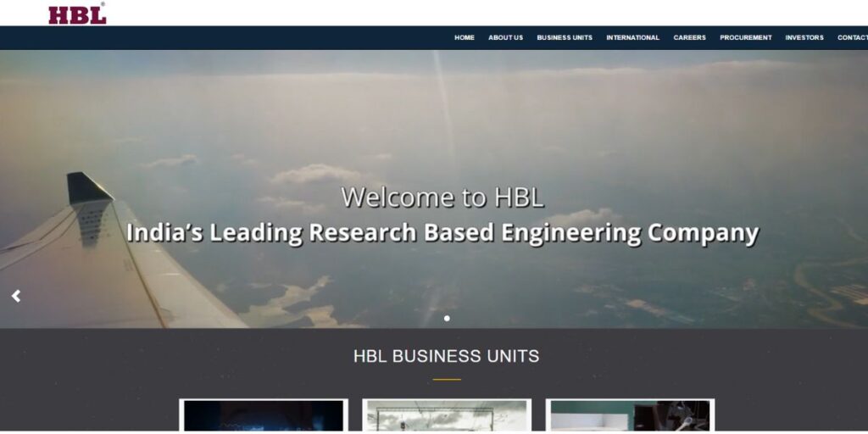Open the middle railway business unit thumbnail
This screenshot has width=868, height=434.
pos(447,415)
